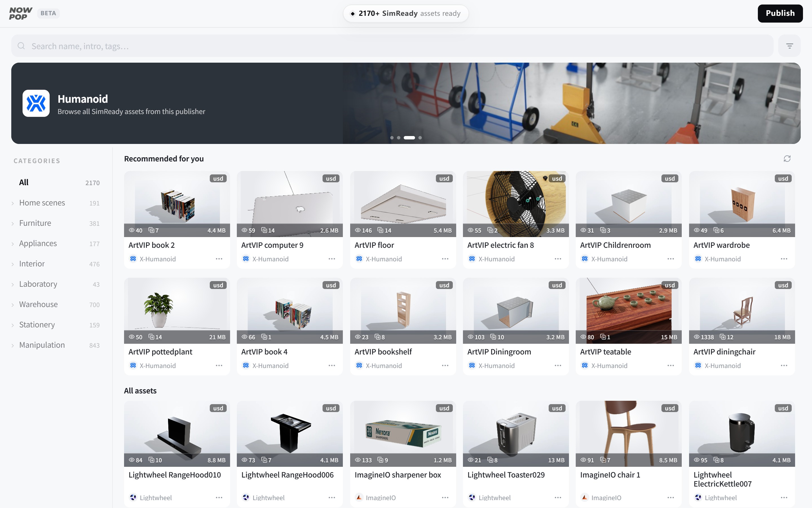Open the Lightwheel RangeHood006 title
The image size is (812, 508).
(x=287, y=475)
